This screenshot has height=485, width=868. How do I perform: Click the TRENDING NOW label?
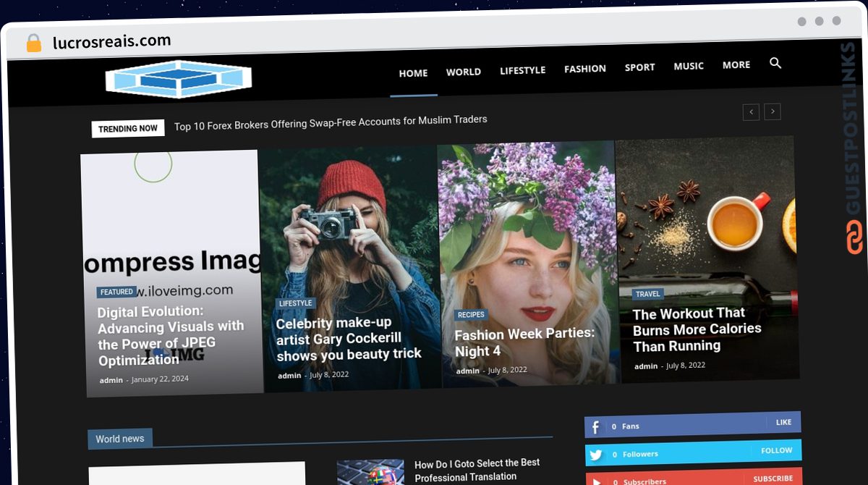128,128
